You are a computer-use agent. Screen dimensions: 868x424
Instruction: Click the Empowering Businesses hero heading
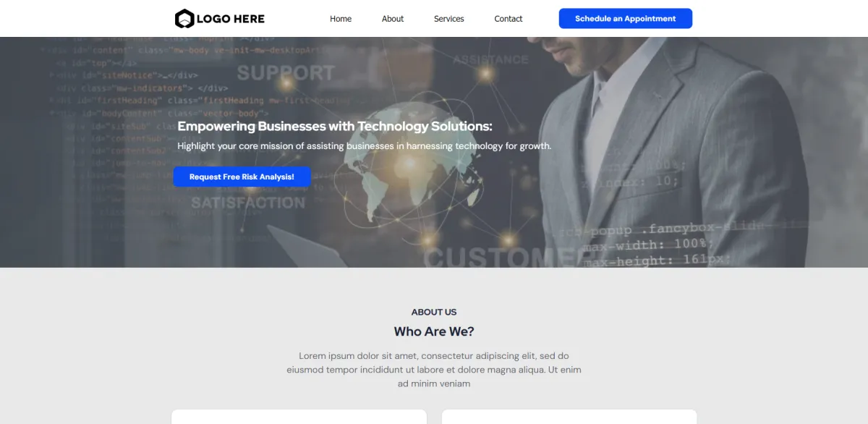click(335, 126)
